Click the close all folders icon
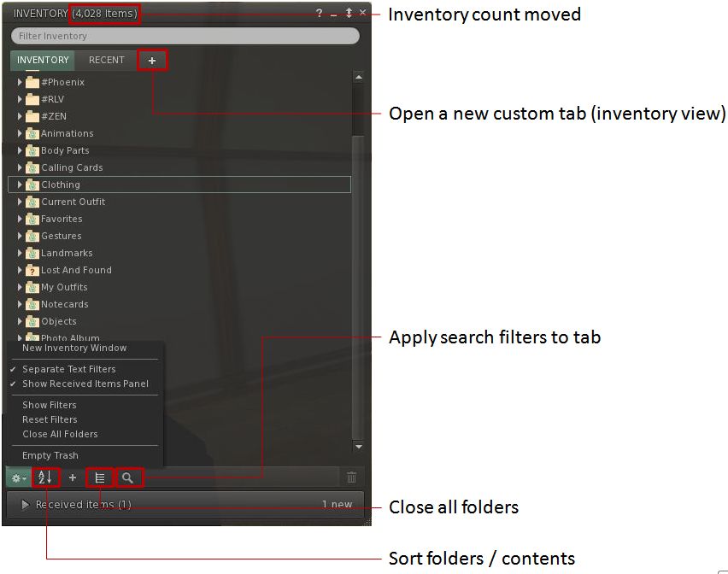 pos(100,477)
